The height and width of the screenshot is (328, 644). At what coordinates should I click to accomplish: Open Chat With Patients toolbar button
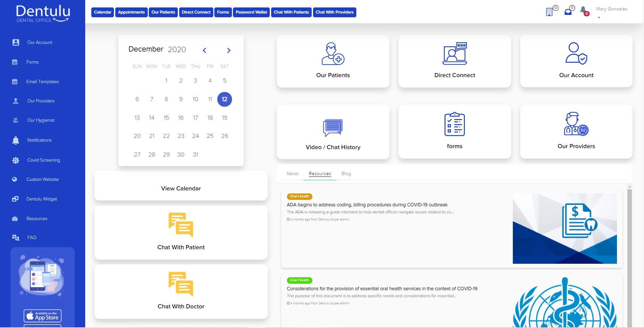tap(291, 12)
